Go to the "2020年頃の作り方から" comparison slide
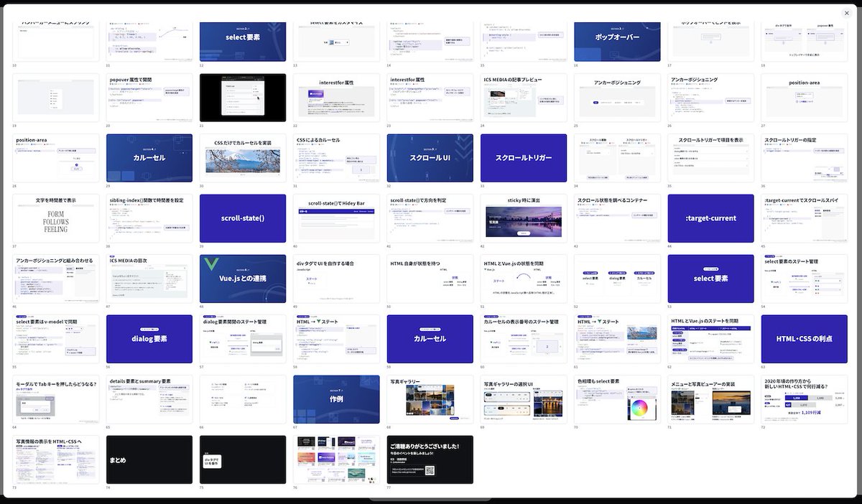The width and height of the screenshot is (862, 504). click(805, 399)
